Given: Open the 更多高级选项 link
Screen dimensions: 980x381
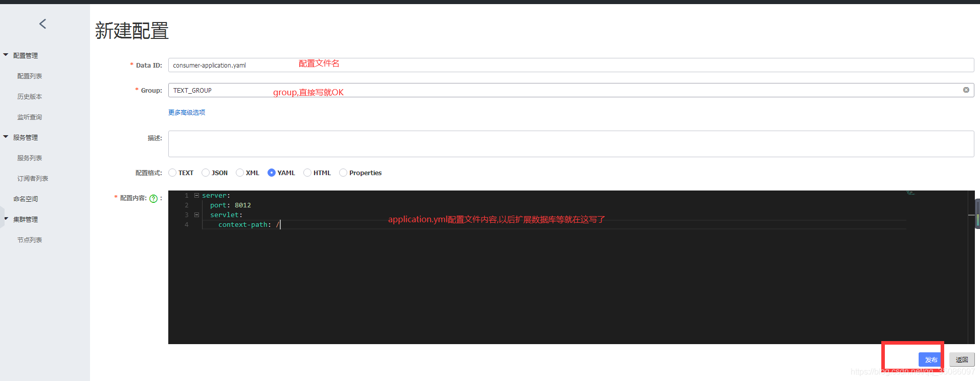Looking at the screenshot, I should point(187,112).
